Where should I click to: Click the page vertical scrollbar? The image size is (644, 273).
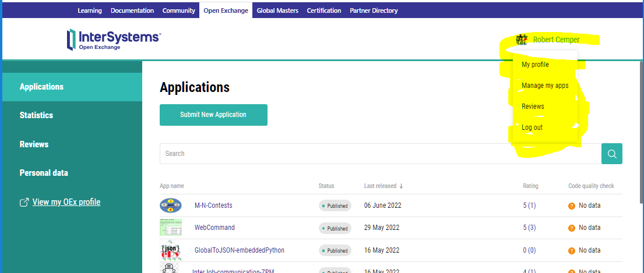tap(642, 131)
